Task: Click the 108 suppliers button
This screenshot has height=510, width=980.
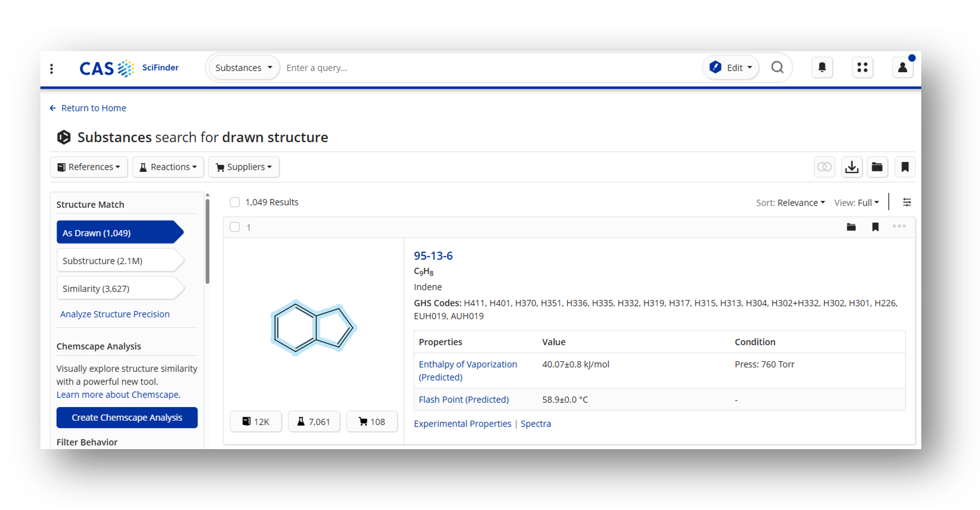Action: 372,422
